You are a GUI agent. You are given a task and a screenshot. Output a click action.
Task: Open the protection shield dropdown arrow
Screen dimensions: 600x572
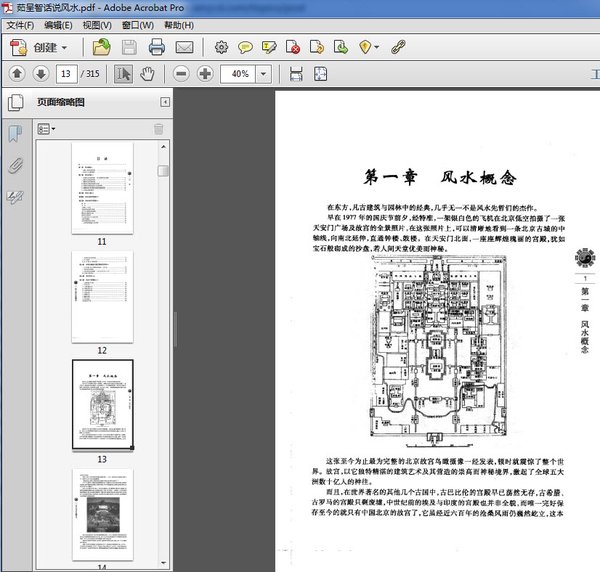pyautogui.click(x=377, y=47)
